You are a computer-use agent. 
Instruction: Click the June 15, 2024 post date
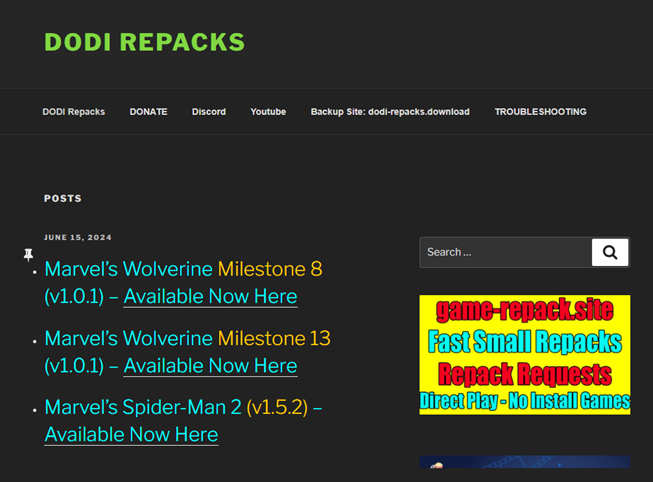tap(78, 238)
